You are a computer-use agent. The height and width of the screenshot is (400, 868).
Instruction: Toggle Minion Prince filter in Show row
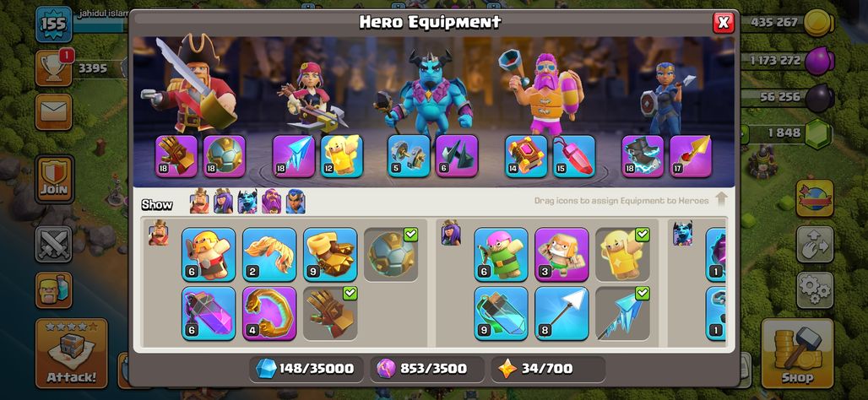247,202
